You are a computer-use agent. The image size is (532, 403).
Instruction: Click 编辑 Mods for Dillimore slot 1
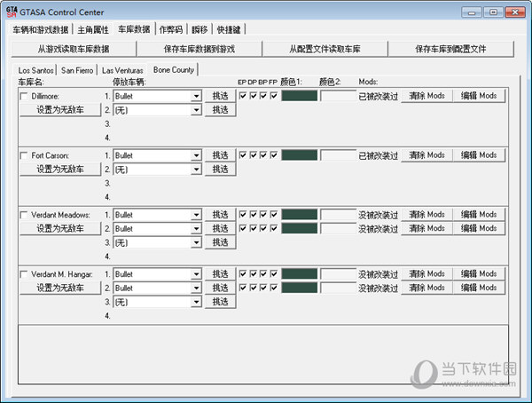point(479,96)
